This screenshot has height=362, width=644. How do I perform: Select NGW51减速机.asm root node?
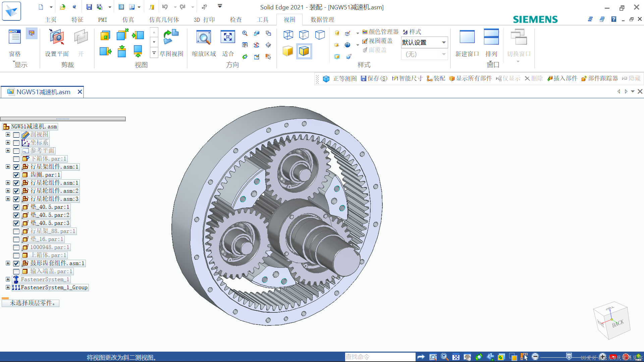[30, 127]
